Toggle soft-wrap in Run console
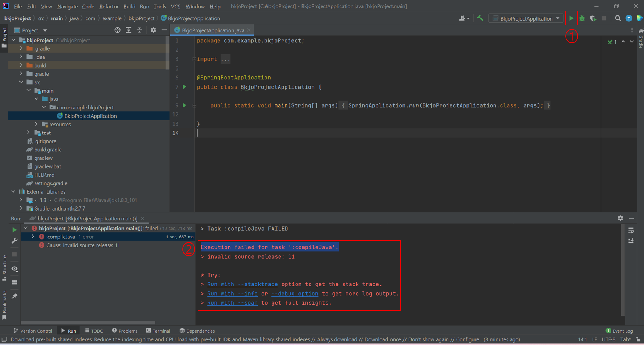644x345 pixels. (631, 230)
